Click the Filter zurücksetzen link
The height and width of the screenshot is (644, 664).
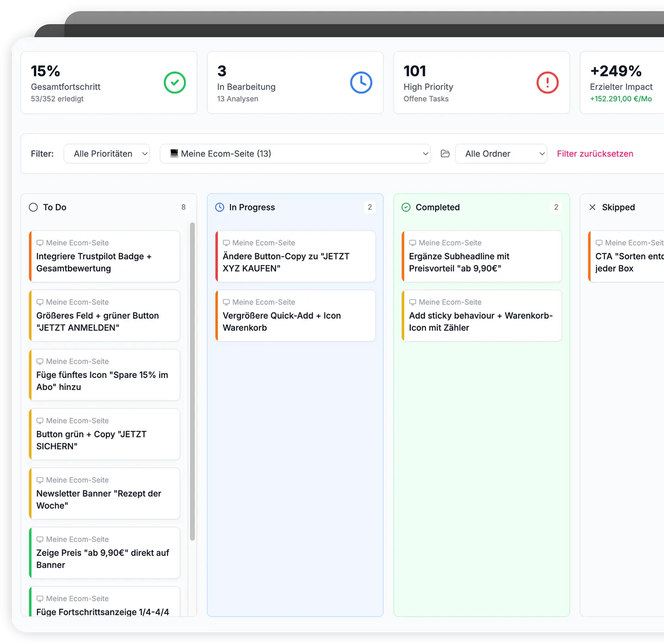point(595,154)
